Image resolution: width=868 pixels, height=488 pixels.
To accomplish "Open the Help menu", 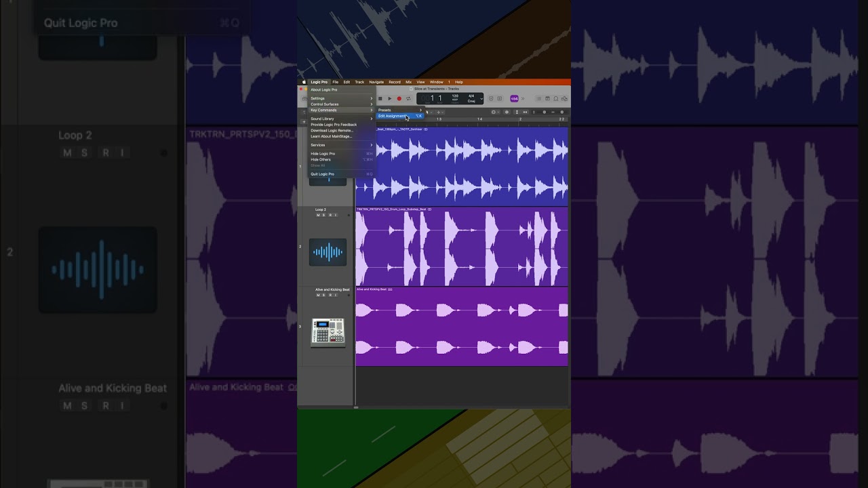I will (459, 82).
